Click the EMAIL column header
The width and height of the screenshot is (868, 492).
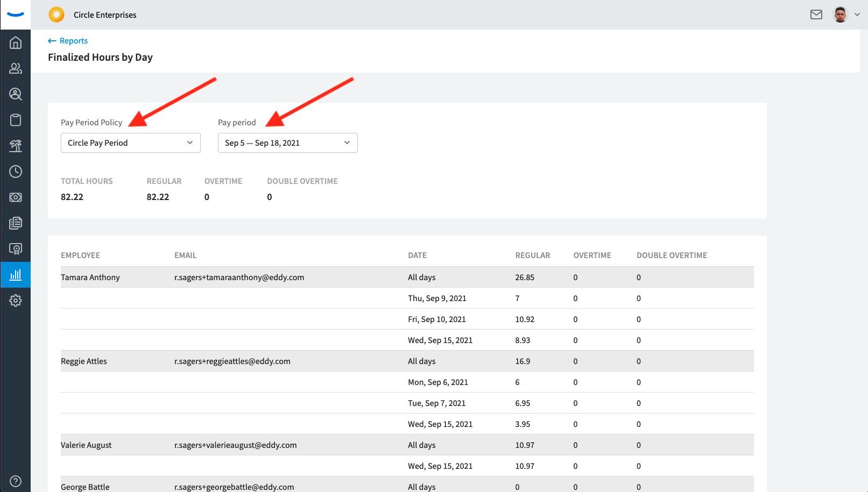pyautogui.click(x=185, y=255)
